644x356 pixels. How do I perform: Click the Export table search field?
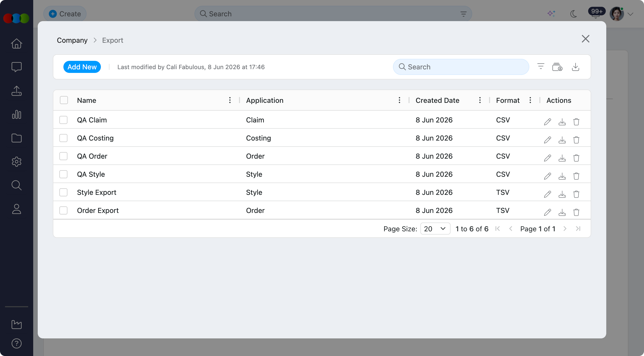(x=461, y=67)
